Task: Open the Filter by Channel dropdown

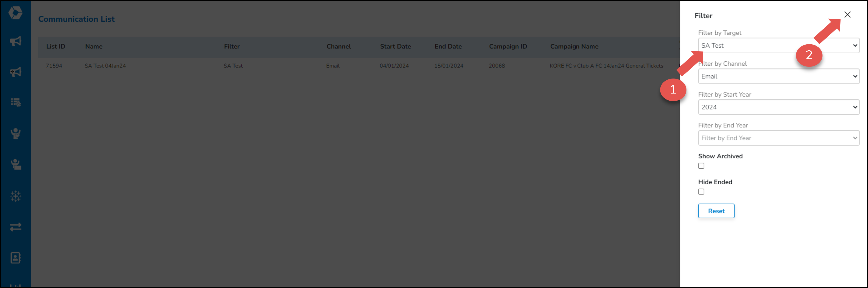Action: 778,76
